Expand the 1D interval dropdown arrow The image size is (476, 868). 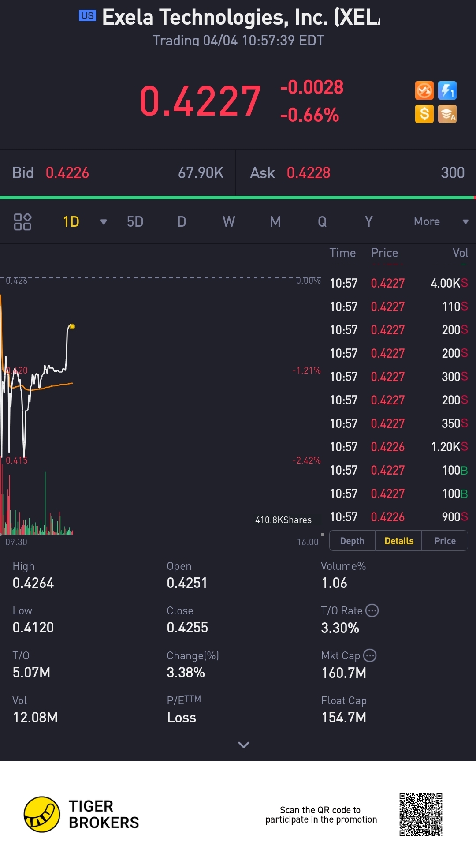coord(104,222)
